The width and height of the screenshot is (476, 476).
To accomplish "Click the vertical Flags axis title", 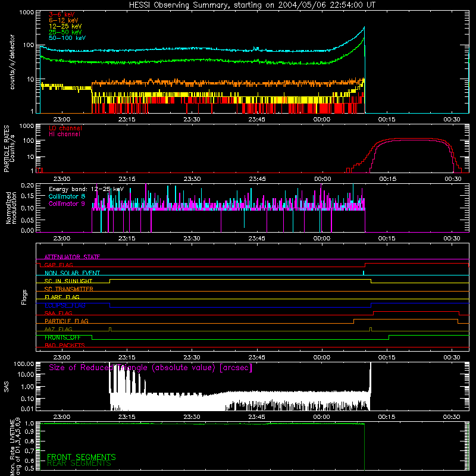I will 24,297.
